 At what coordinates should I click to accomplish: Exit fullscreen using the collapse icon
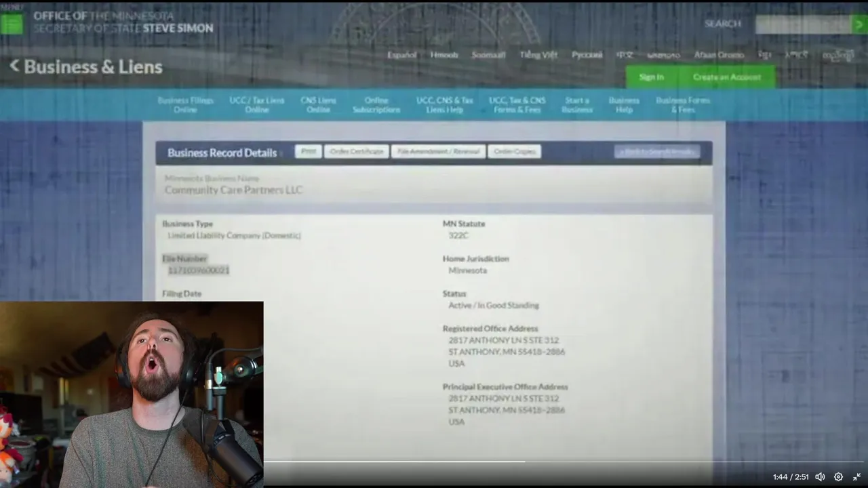(856, 477)
